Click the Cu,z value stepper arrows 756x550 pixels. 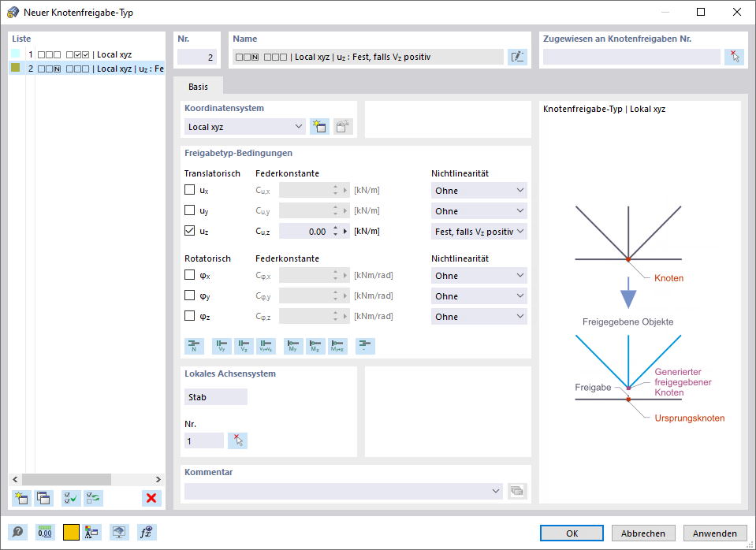[x=336, y=232]
